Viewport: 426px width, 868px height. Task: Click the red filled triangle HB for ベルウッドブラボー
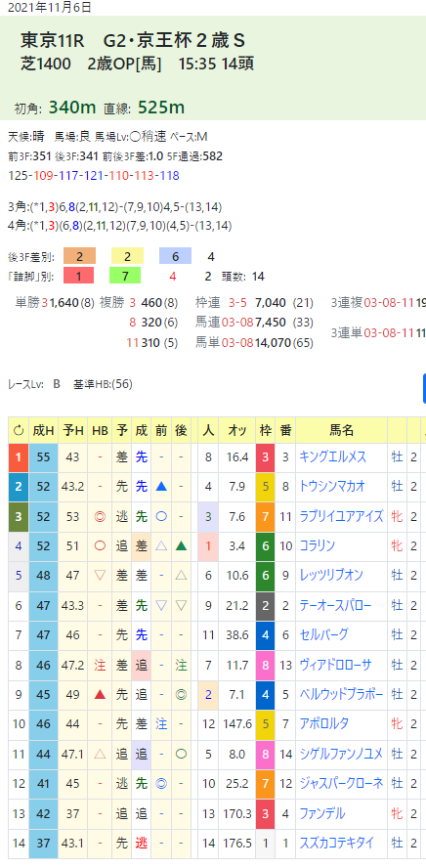tap(100, 694)
